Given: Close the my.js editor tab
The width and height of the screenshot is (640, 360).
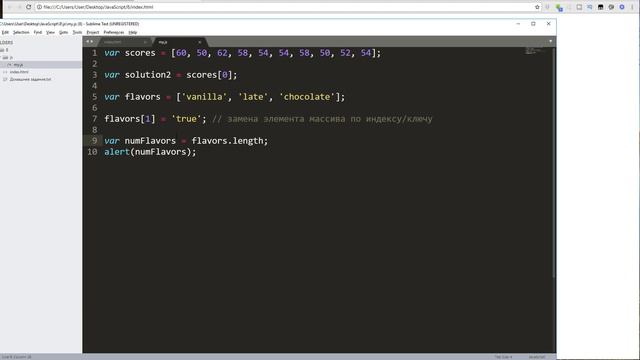Looking at the screenshot, I should [200, 42].
